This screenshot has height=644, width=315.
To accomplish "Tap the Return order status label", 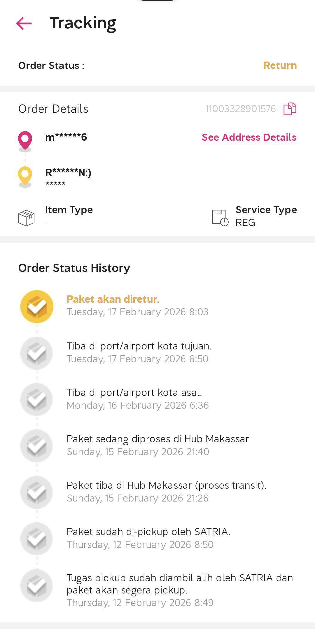I will tap(280, 65).
